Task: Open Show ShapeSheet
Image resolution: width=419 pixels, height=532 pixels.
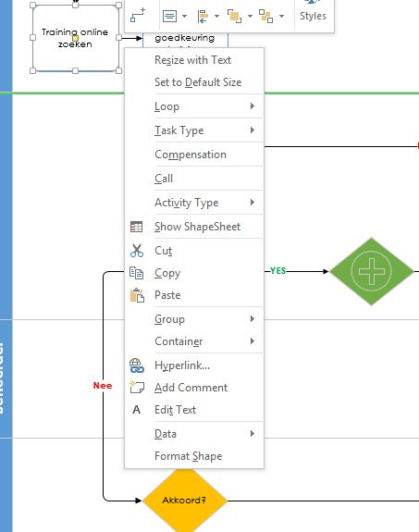Action: coord(194,227)
